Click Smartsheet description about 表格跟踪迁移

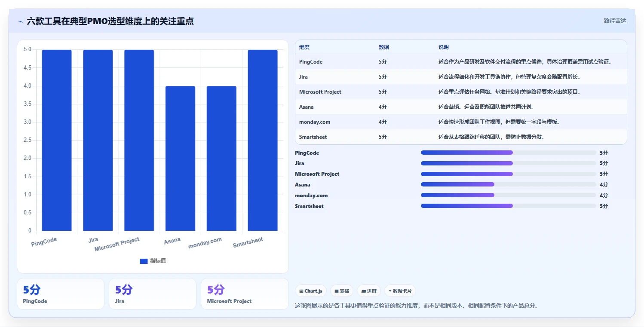(x=491, y=137)
